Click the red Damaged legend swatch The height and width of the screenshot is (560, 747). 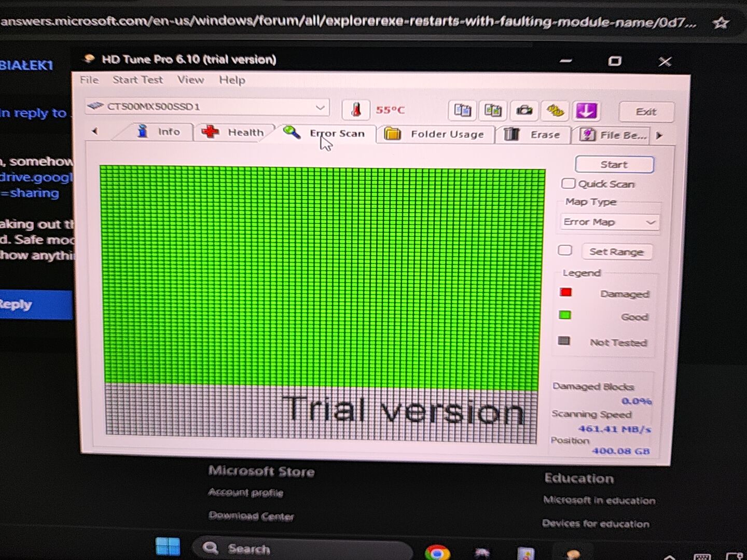pos(566,292)
